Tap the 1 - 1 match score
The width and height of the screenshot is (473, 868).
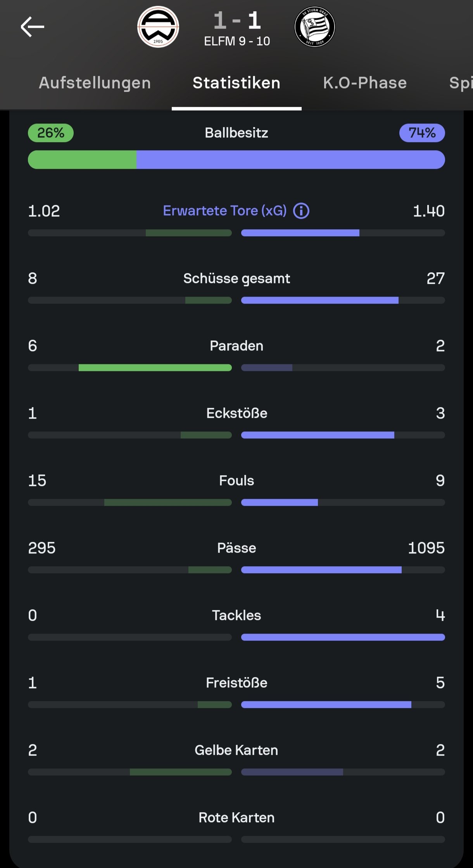tap(237, 20)
